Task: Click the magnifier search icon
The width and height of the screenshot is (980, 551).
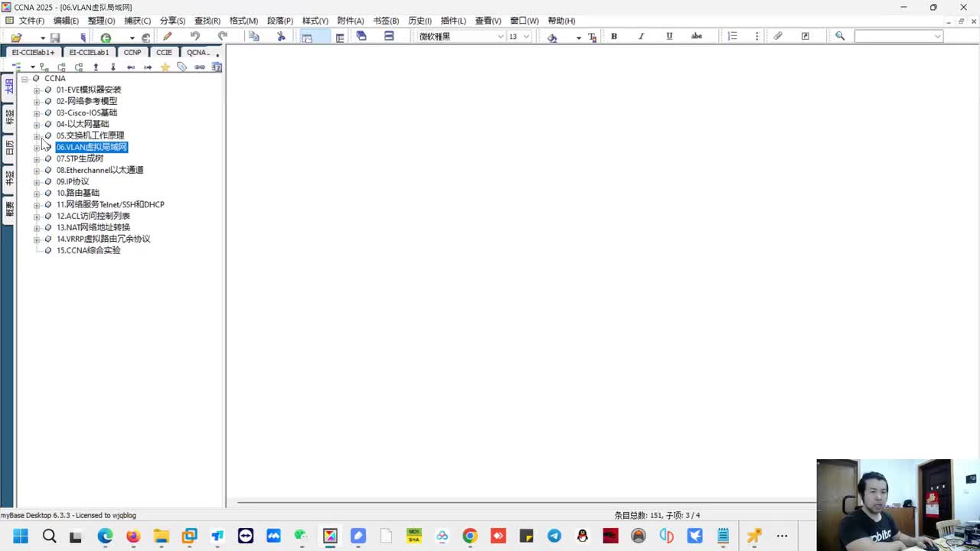Action: point(840,36)
